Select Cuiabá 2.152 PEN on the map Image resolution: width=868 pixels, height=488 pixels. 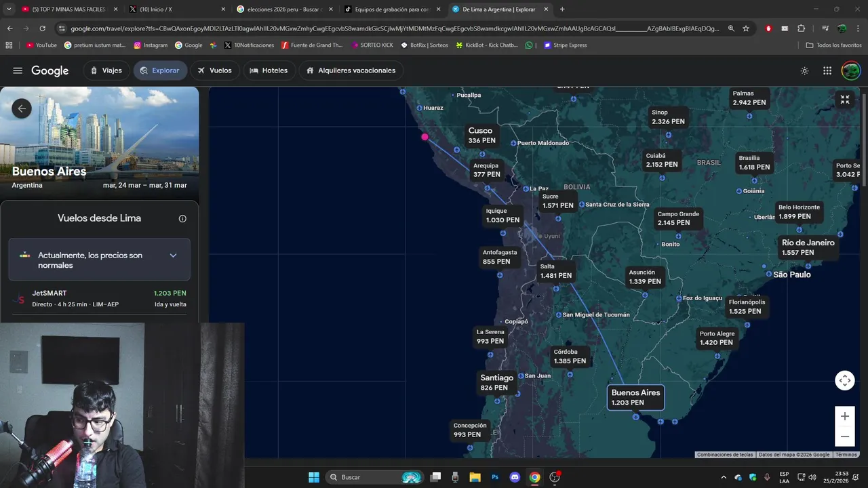(661, 160)
